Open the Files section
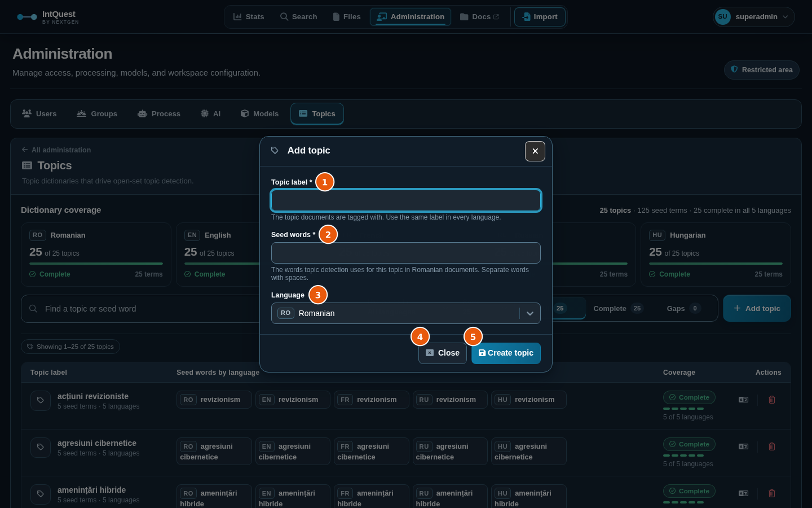Image resolution: width=812 pixels, height=508 pixels. [347, 17]
